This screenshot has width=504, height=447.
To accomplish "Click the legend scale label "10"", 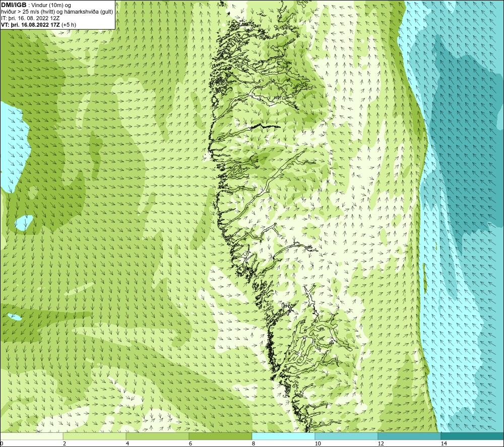I will coord(318,443).
